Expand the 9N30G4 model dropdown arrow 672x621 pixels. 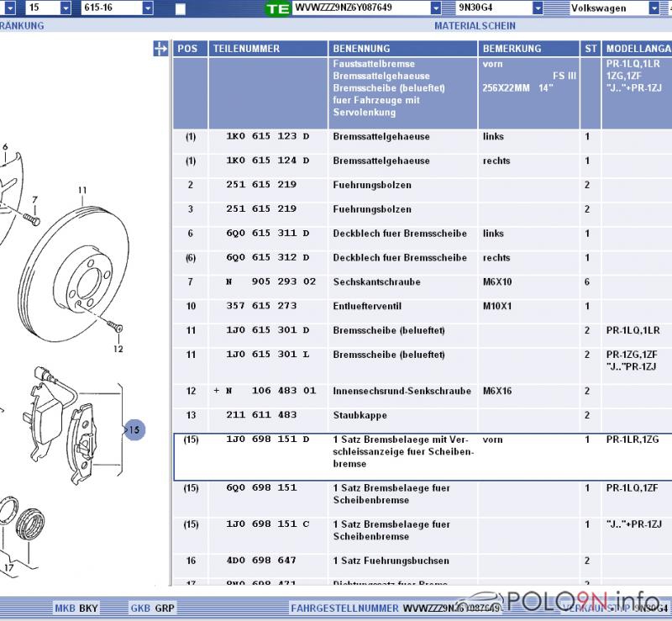538,8
